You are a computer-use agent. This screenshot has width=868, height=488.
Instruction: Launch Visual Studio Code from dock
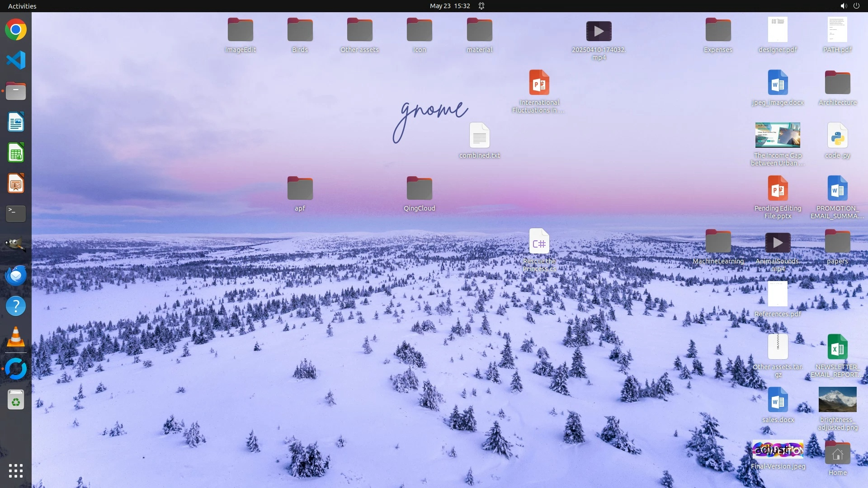pos(16,60)
